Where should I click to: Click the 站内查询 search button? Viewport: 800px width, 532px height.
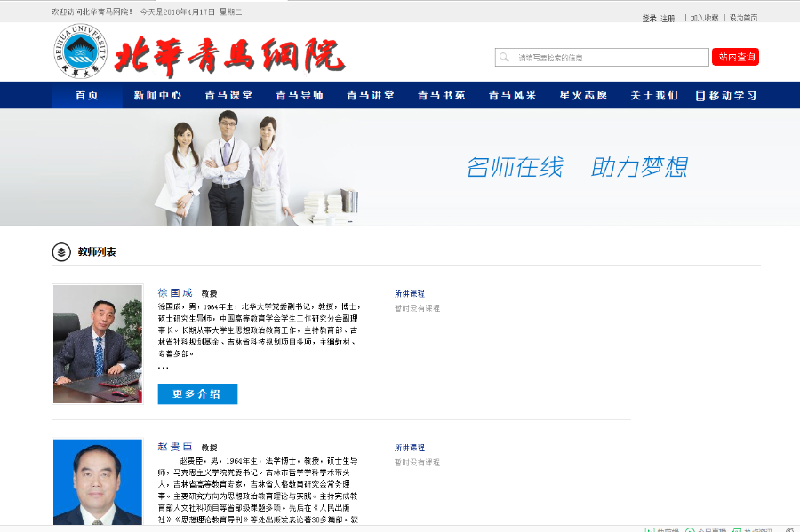(x=735, y=57)
